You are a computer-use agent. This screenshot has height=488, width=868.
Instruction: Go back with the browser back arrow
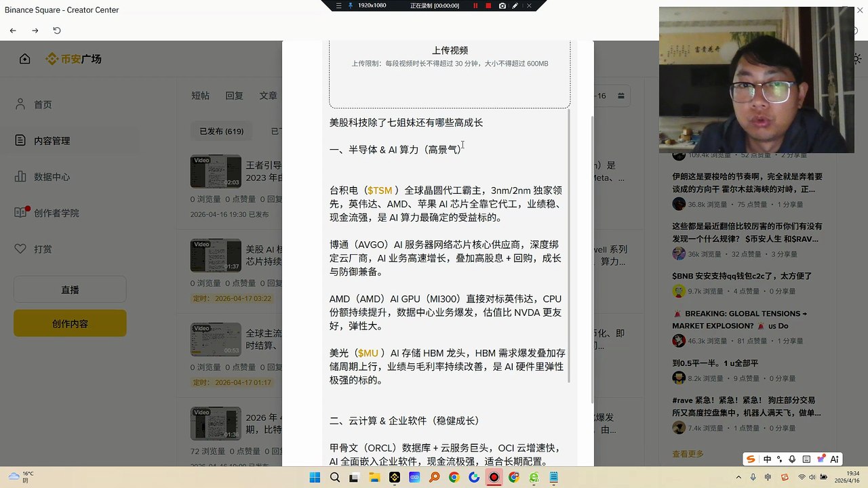pos(13,30)
